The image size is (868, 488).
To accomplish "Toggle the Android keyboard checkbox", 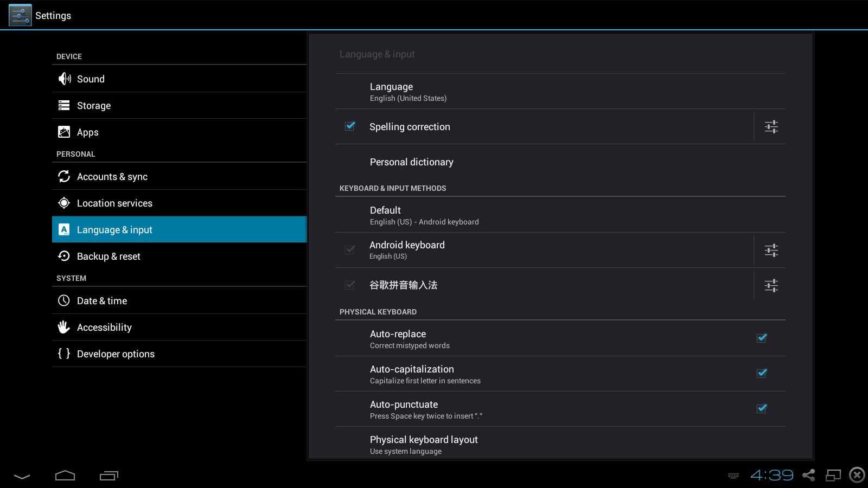I will (x=350, y=249).
